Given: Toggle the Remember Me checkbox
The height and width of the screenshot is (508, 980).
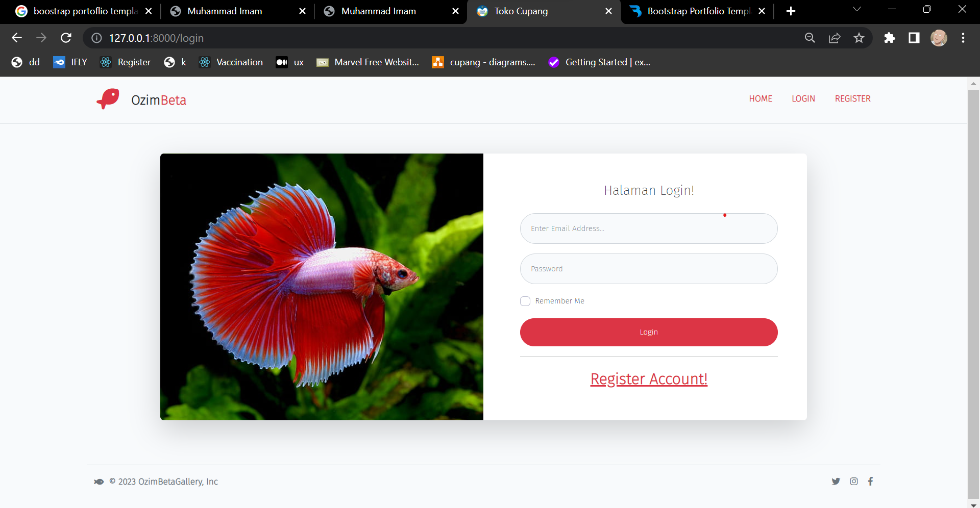Looking at the screenshot, I should [525, 301].
